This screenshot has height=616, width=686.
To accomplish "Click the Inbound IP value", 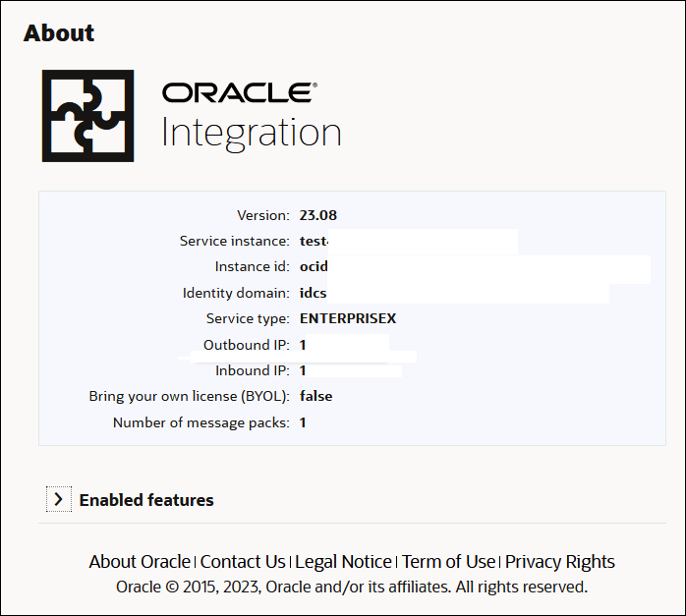I will tap(304, 370).
